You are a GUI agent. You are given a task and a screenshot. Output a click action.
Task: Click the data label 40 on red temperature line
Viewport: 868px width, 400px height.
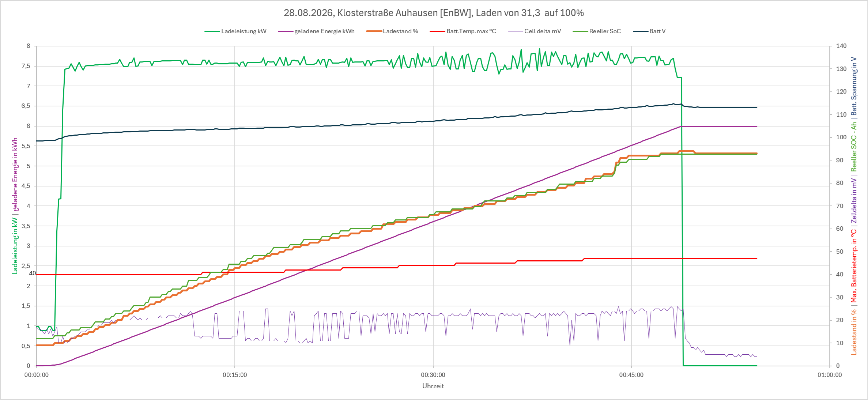click(33, 273)
